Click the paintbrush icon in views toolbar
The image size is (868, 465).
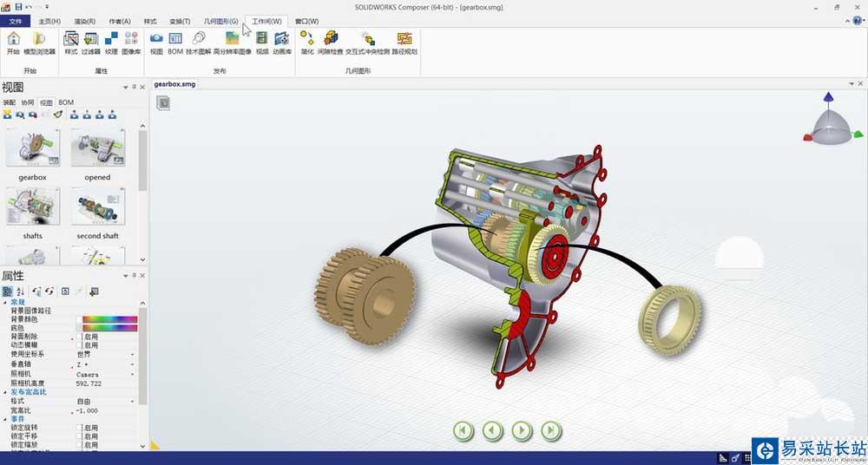coord(59,115)
